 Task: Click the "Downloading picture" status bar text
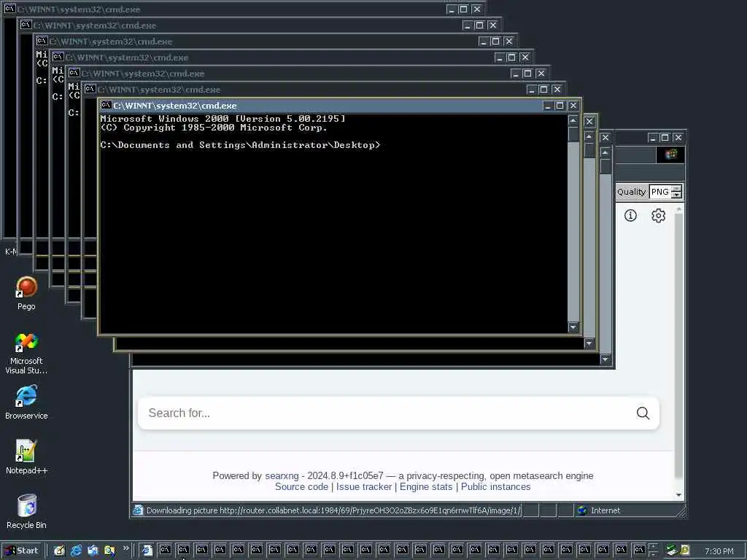click(x=333, y=510)
